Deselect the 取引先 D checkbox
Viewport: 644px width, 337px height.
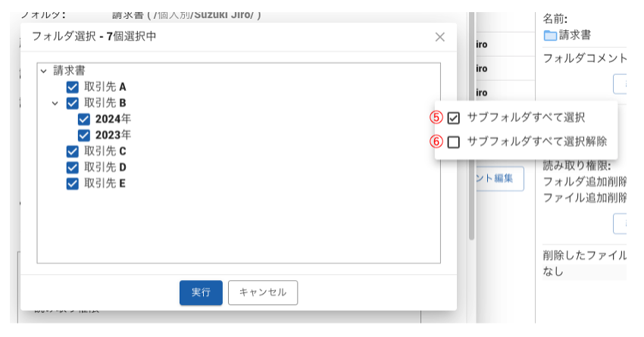click(73, 167)
